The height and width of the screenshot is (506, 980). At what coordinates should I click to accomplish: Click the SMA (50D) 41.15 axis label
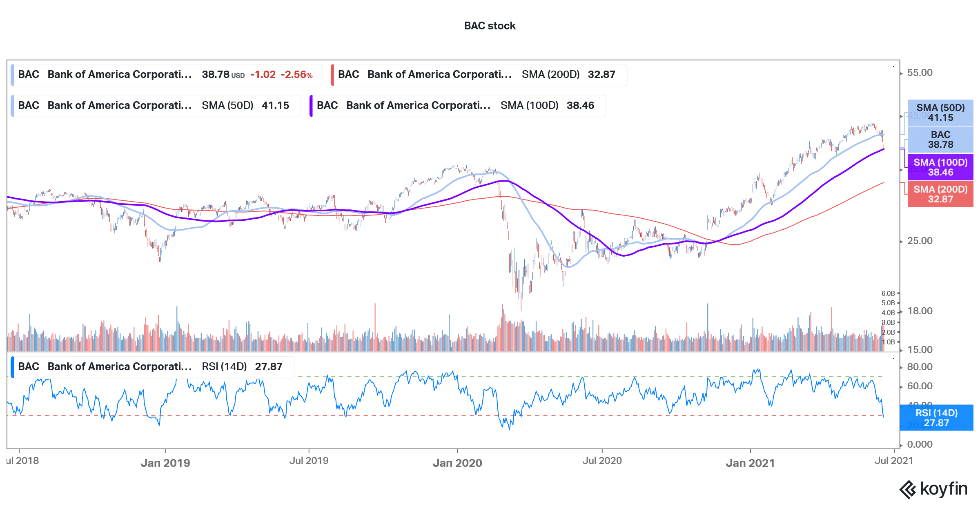[x=940, y=113]
